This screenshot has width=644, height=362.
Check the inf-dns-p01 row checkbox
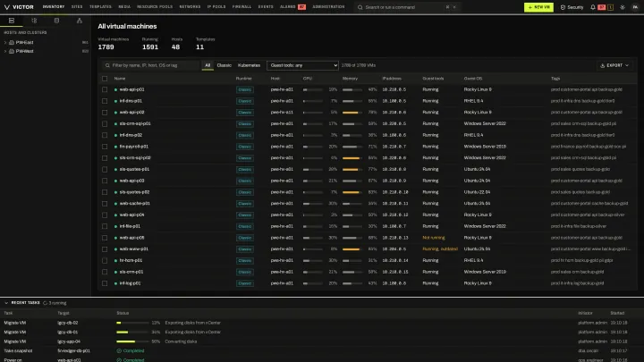[105, 101]
